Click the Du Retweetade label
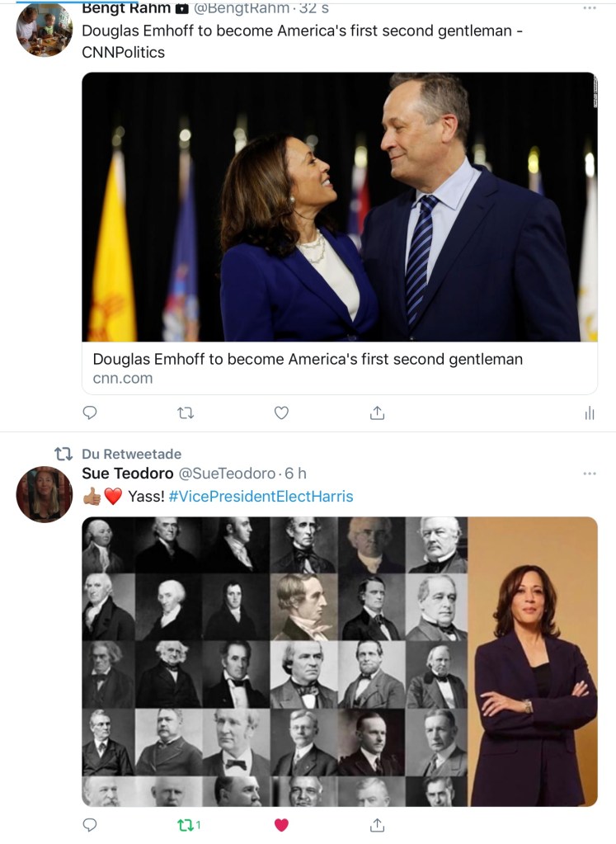The height and width of the screenshot is (844, 616). [131, 454]
